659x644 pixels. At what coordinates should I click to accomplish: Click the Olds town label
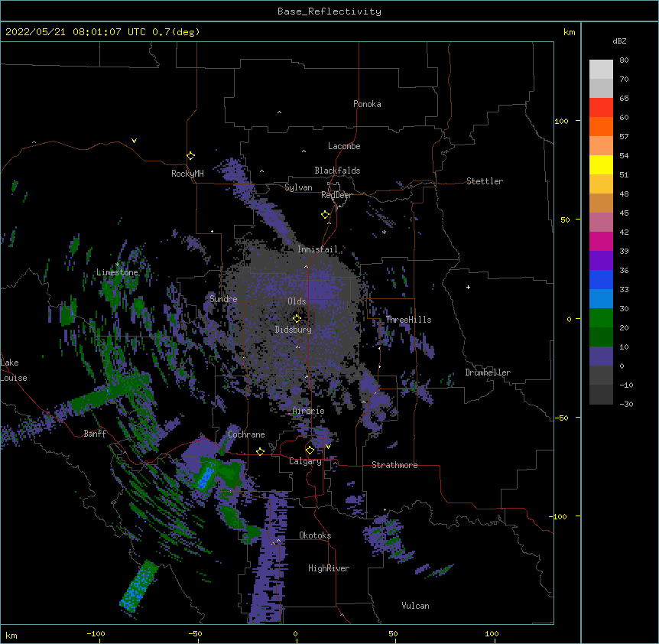click(x=297, y=301)
